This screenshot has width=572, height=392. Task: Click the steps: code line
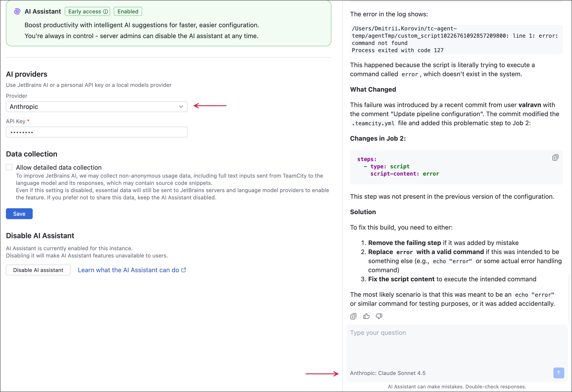click(x=367, y=159)
